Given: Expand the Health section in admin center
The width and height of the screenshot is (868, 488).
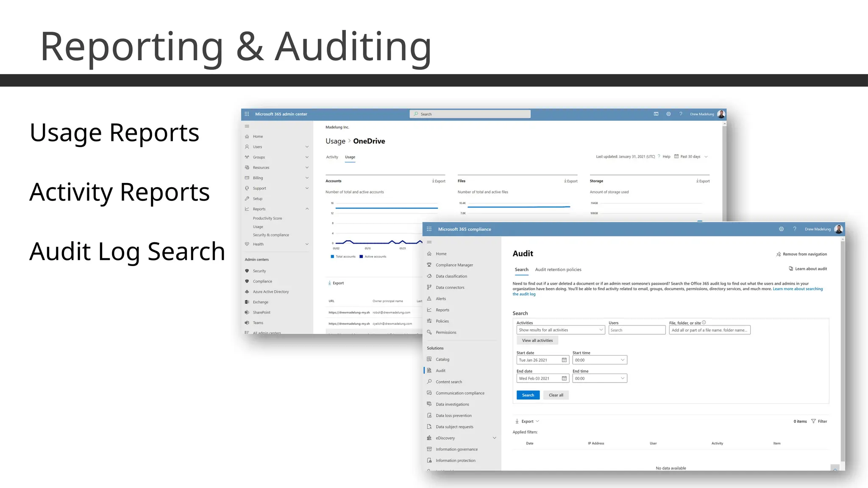Looking at the screenshot, I should click(307, 244).
